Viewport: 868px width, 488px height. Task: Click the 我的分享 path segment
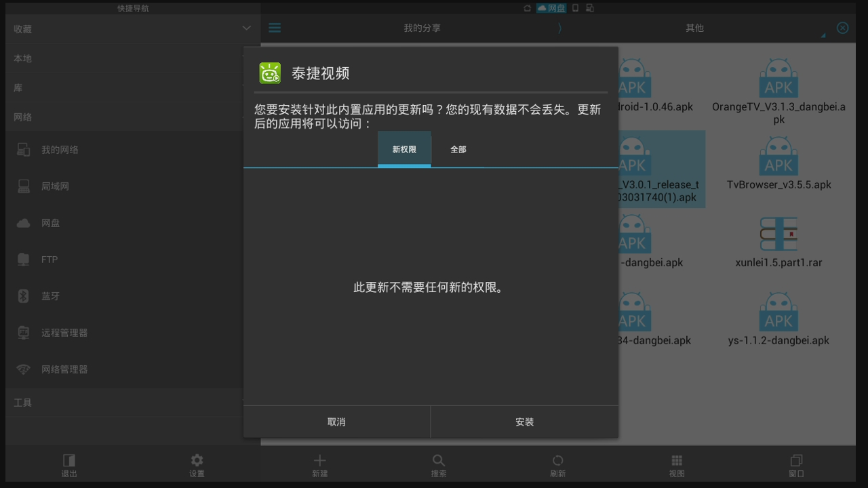click(x=422, y=28)
